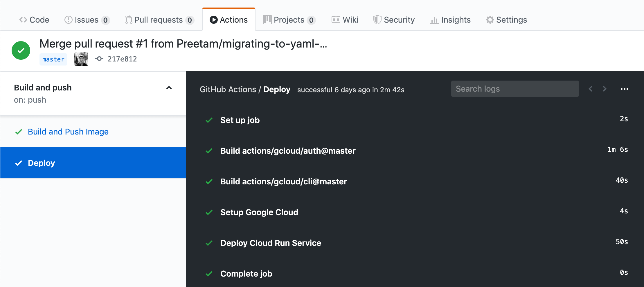Screen dimensions: 644x287
Task: Expand the Deploy Cloud Run Service step
Action: (271, 243)
